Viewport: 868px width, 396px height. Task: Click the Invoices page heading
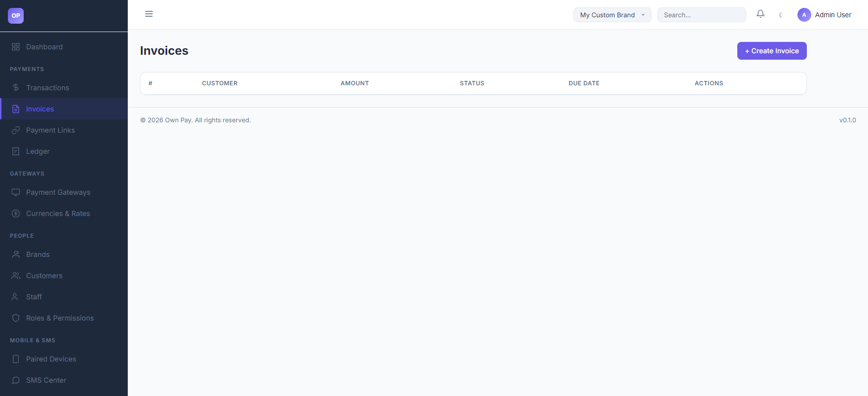click(x=164, y=51)
